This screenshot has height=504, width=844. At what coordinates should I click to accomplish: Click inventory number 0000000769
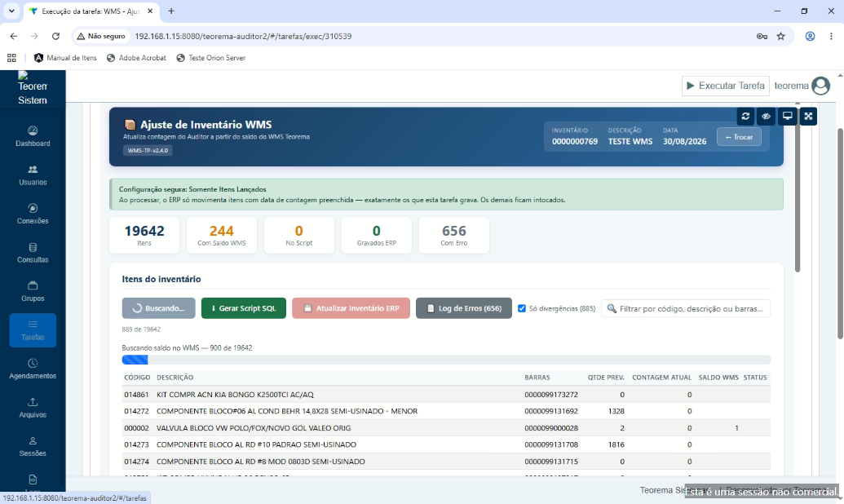click(x=574, y=142)
